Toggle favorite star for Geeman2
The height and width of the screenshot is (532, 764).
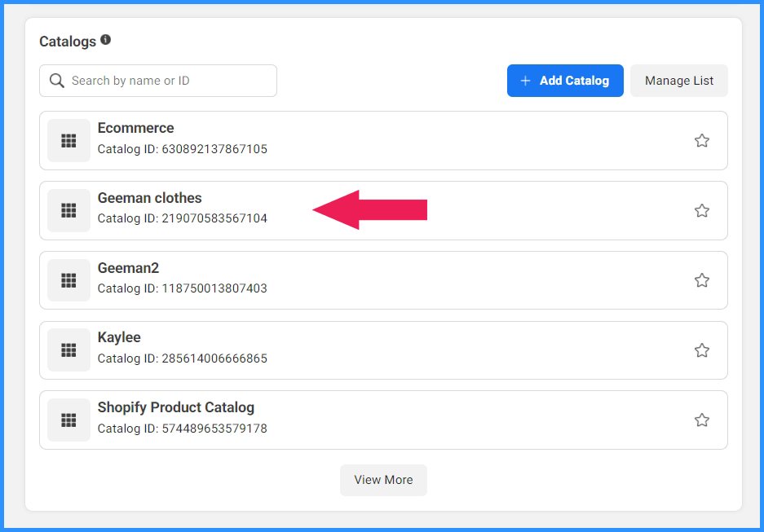click(702, 280)
